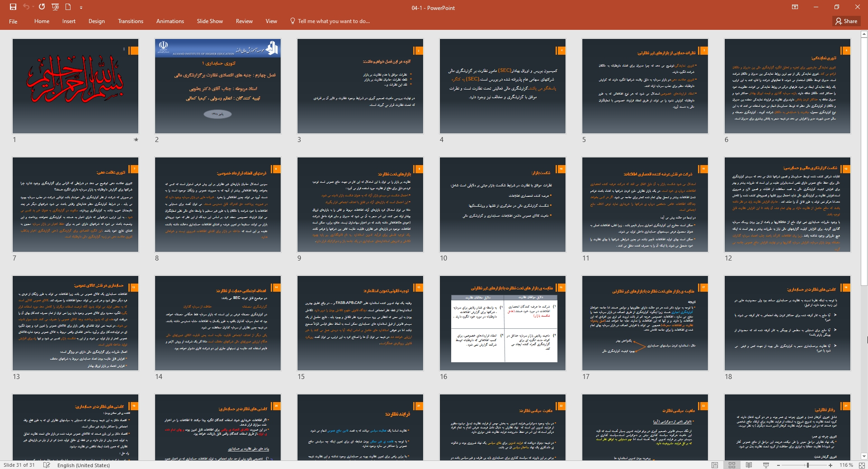Open the spell check status icon
The width and height of the screenshot is (868, 469).
47,465
